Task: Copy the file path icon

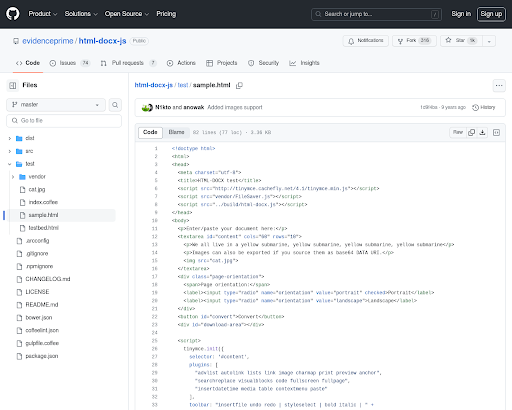Action: pos(239,85)
